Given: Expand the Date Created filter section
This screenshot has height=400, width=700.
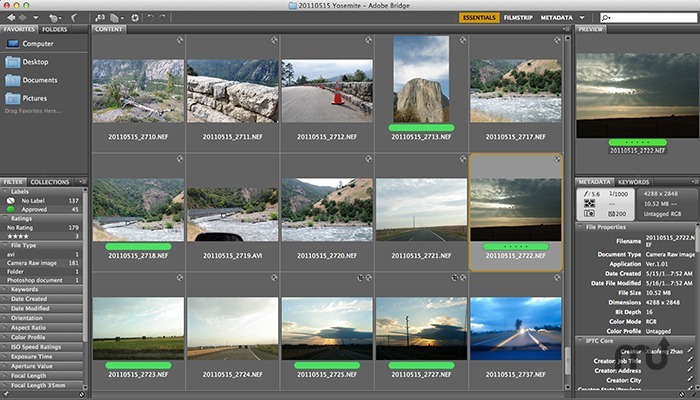Looking at the screenshot, I should coord(6,299).
